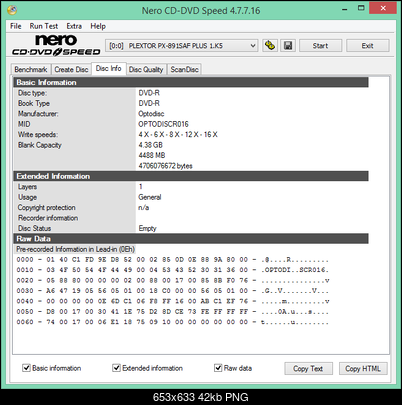
Task: Toggle the Raw data checkbox
Action: 218,368
